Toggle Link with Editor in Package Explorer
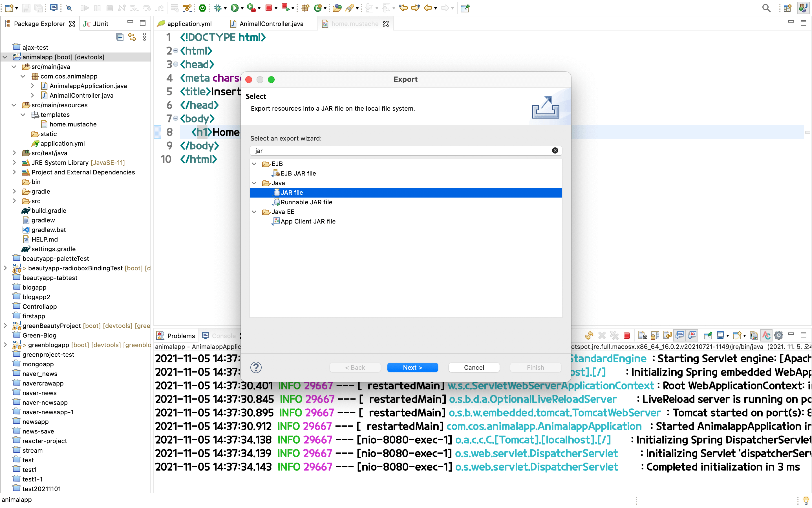 132,37
